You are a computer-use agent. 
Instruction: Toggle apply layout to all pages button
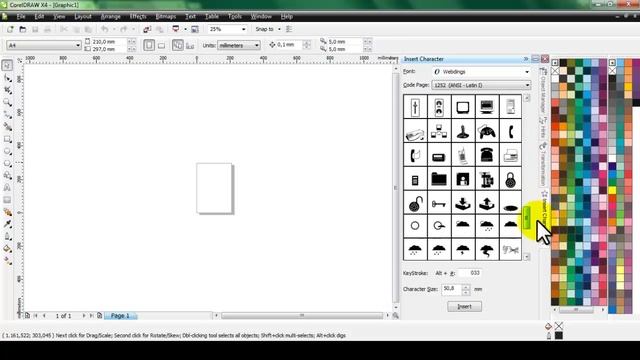coord(178,45)
